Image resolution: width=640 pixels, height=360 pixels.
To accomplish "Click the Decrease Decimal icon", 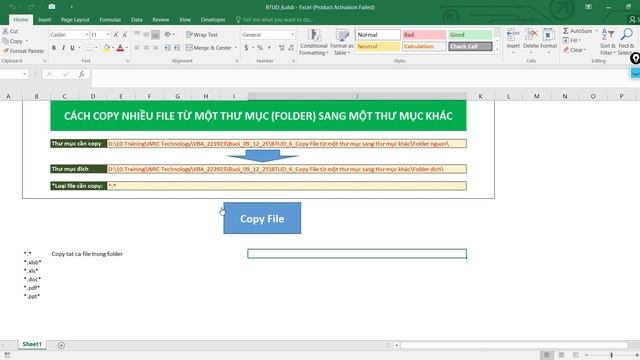I will 291,48.
